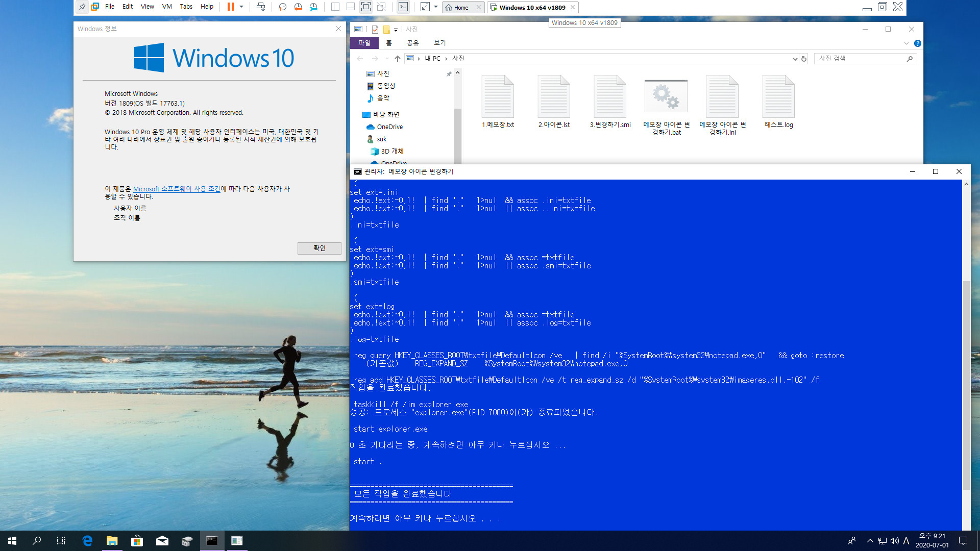Refresh the Explorer folder view

804,59
